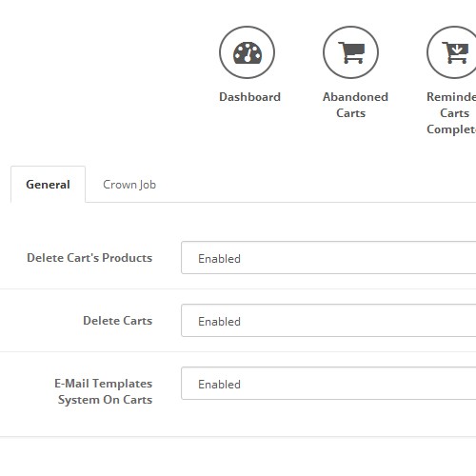Click the Delete Carts field label

(118, 321)
